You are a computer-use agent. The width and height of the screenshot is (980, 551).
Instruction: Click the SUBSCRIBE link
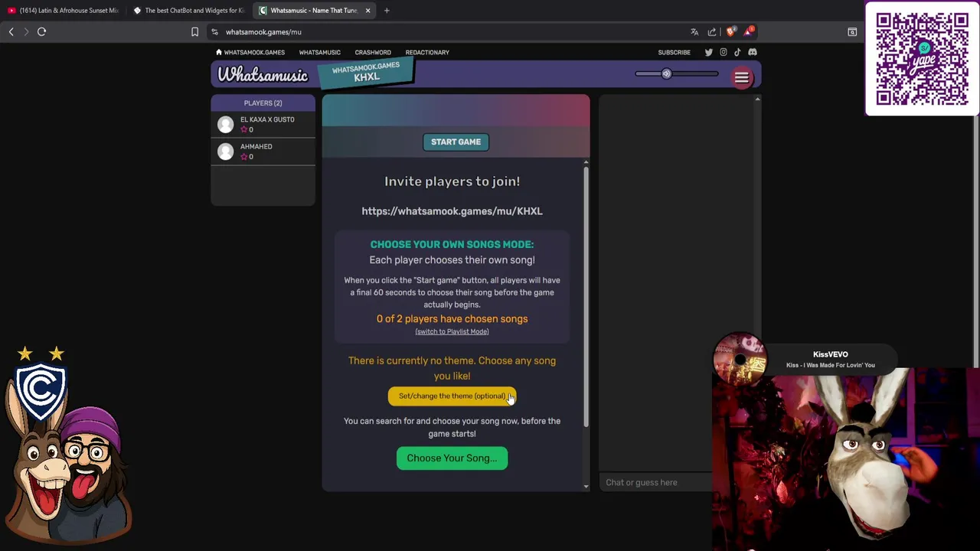point(674,52)
